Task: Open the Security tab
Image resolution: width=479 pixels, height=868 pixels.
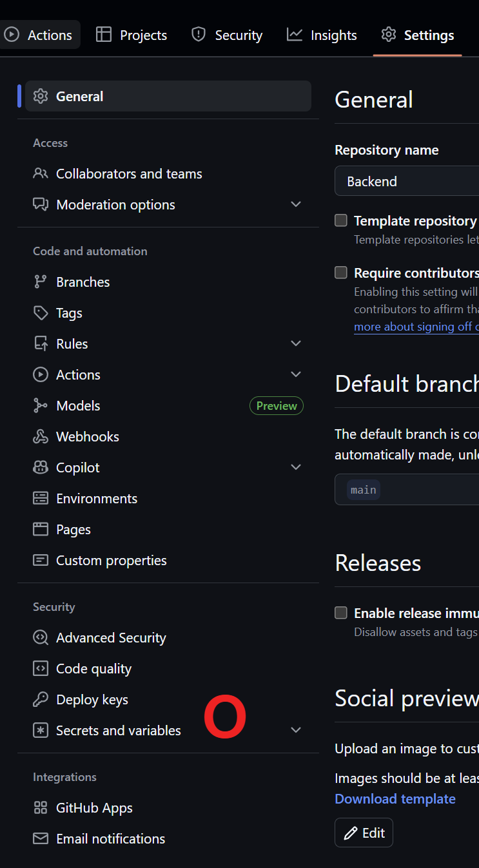Action: 227,35
